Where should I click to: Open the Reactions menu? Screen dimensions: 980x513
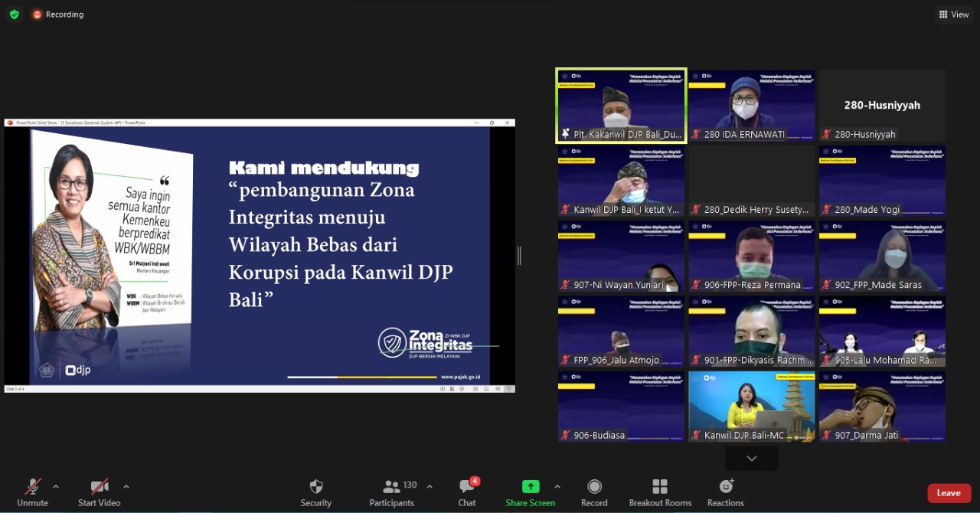[x=726, y=487]
